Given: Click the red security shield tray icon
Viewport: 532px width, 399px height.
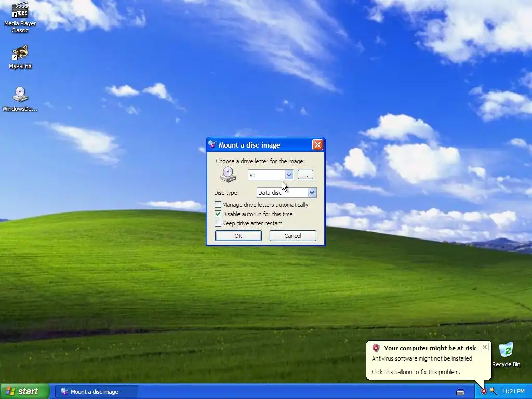Looking at the screenshot, I should point(484,392).
